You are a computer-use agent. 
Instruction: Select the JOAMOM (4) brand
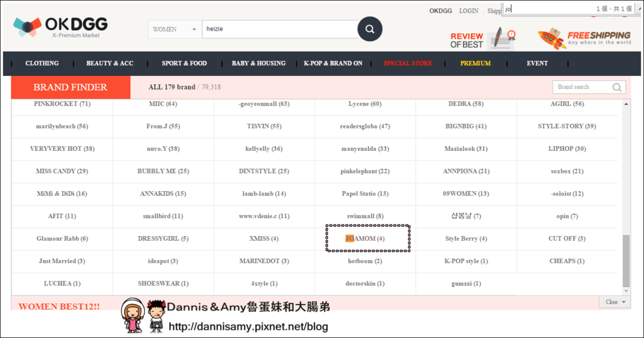(x=365, y=238)
